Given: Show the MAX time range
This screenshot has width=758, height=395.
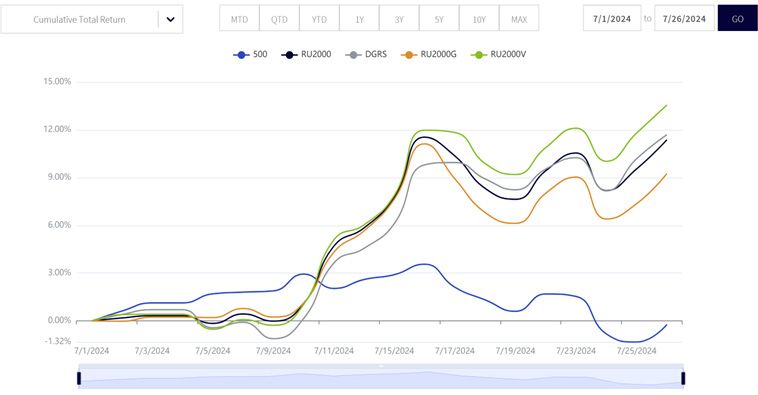Looking at the screenshot, I should pos(519,19).
